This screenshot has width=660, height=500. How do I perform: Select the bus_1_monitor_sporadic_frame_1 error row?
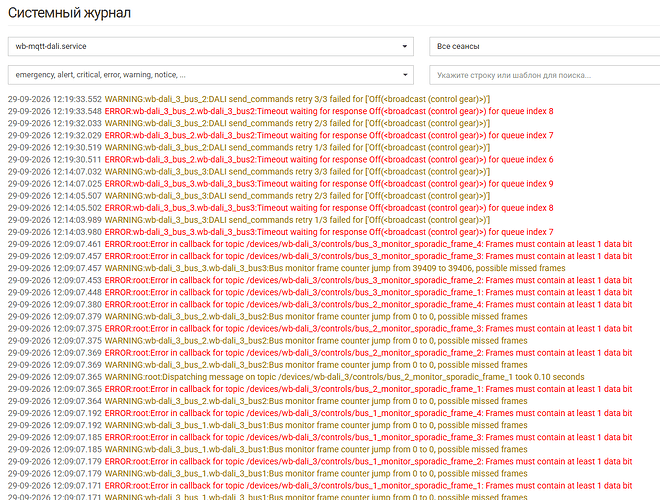pyautogui.click(x=320, y=486)
